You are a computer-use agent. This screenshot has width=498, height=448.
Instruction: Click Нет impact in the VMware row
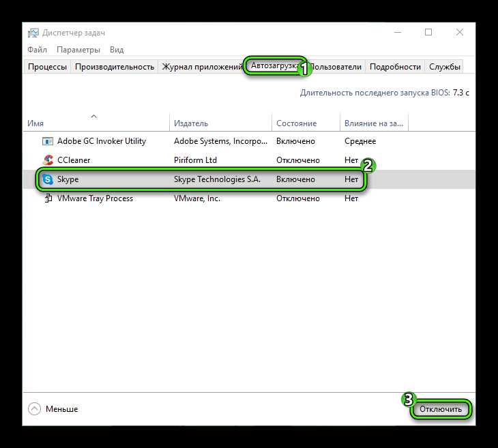351,198
